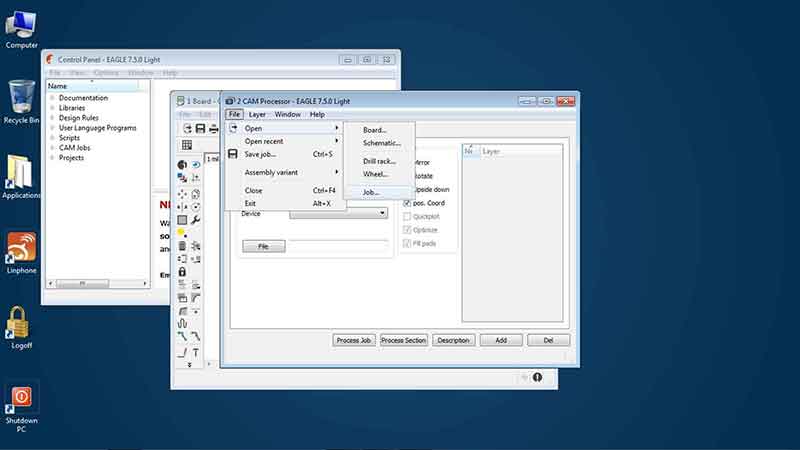Select the Text tool in Board toolbar
This screenshot has height=450, width=800.
(196, 353)
